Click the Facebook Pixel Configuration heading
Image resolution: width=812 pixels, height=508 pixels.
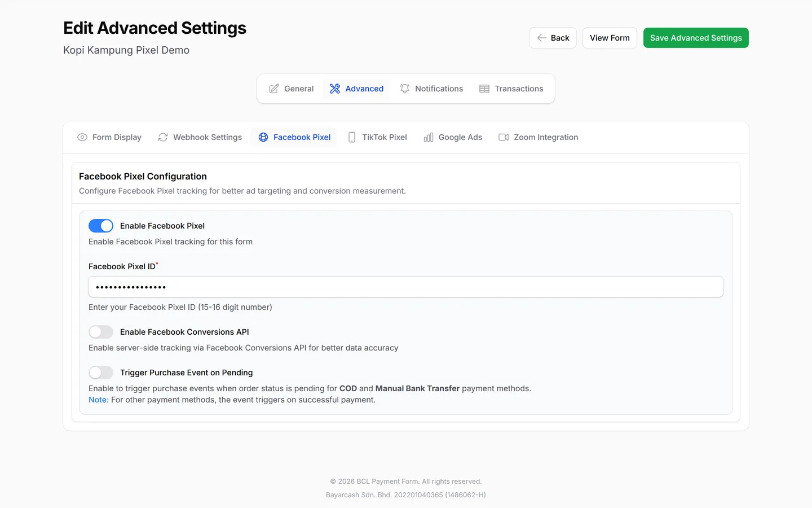(143, 176)
